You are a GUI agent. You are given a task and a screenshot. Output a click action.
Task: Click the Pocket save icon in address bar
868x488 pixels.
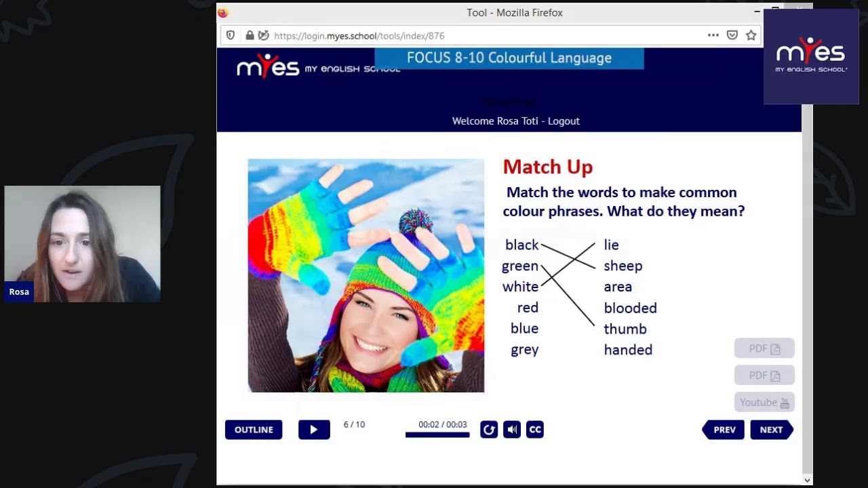click(732, 35)
